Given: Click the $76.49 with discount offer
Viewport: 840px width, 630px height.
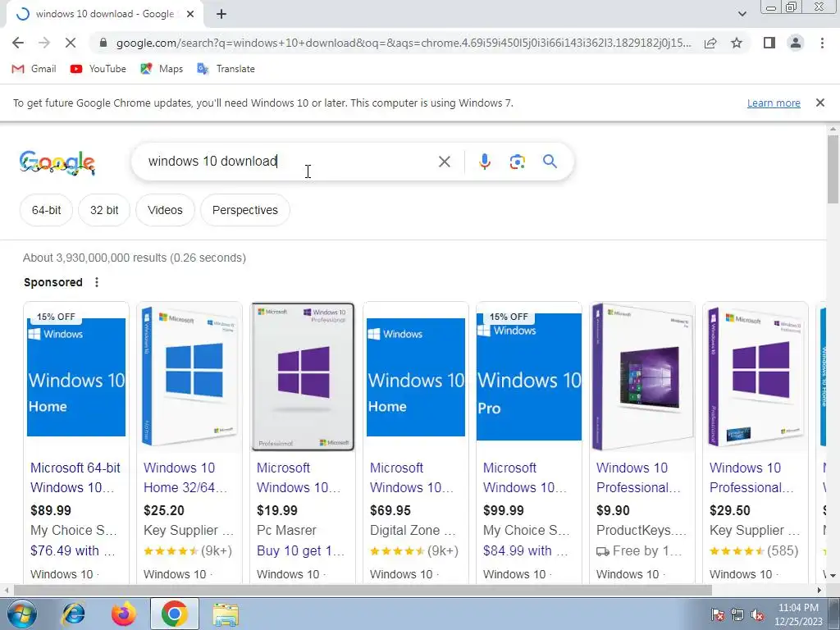Looking at the screenshot, I should (73, 550).
